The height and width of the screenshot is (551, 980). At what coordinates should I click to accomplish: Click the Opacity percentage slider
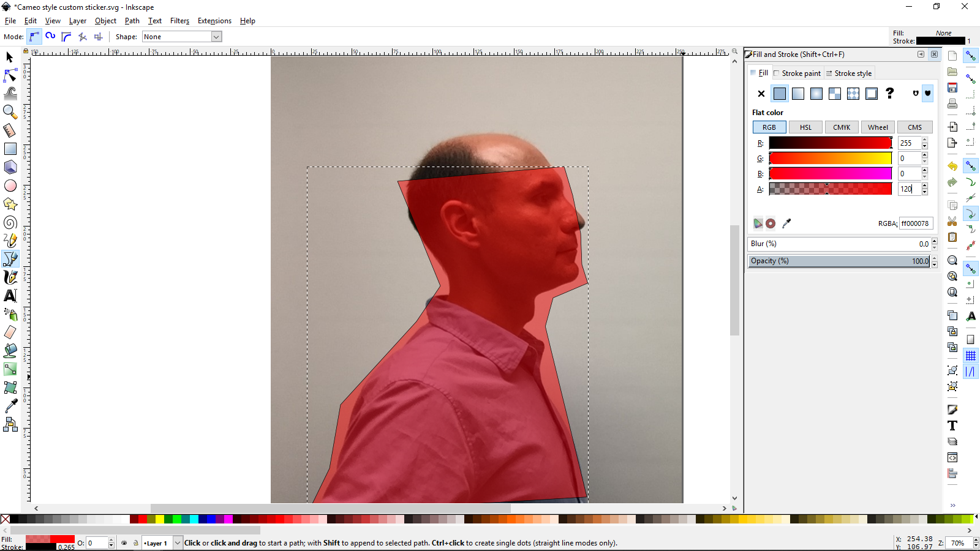tap(839, 261)
